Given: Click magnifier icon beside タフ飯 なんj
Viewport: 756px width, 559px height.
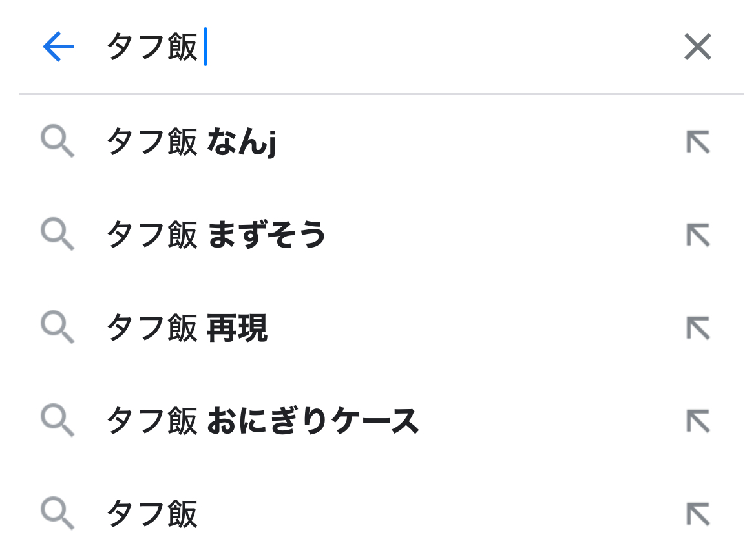Looking at the screenshot, I should point(58,142).
